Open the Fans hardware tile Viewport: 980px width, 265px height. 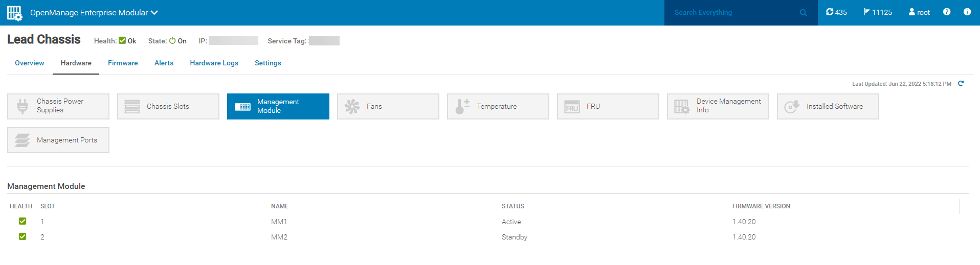388,106
